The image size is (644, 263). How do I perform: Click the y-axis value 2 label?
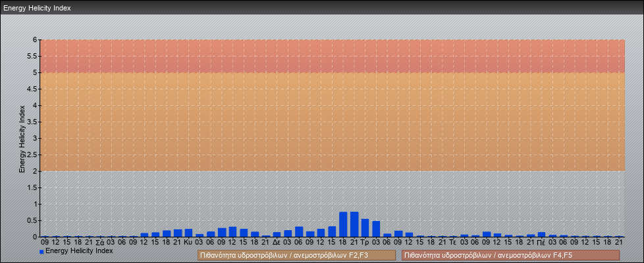tap(34, 171)
